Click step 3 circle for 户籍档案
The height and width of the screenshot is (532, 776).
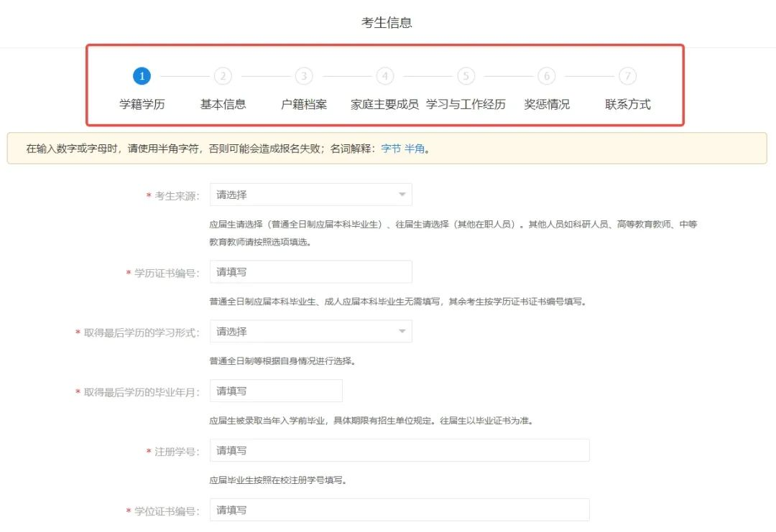click(304, 76)
